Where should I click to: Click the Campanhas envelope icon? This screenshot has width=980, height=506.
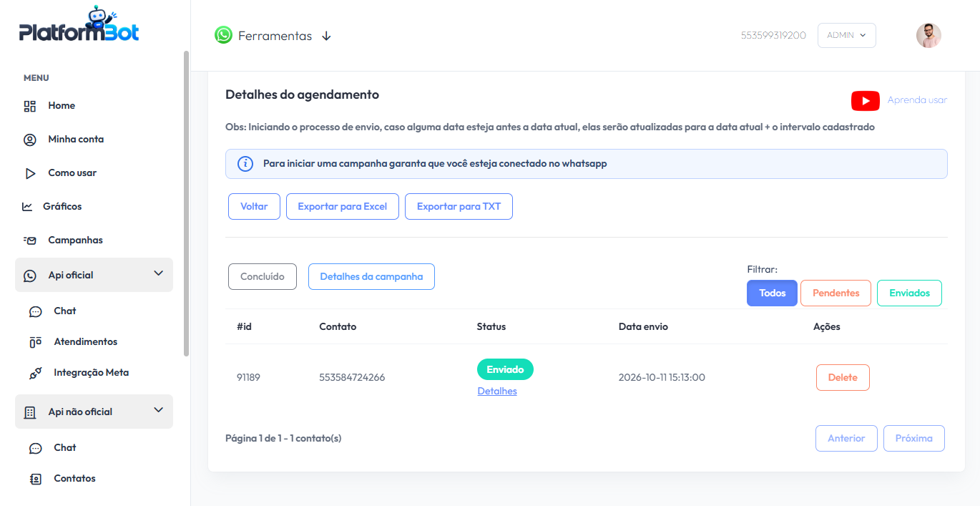click(x=29, y=240)
